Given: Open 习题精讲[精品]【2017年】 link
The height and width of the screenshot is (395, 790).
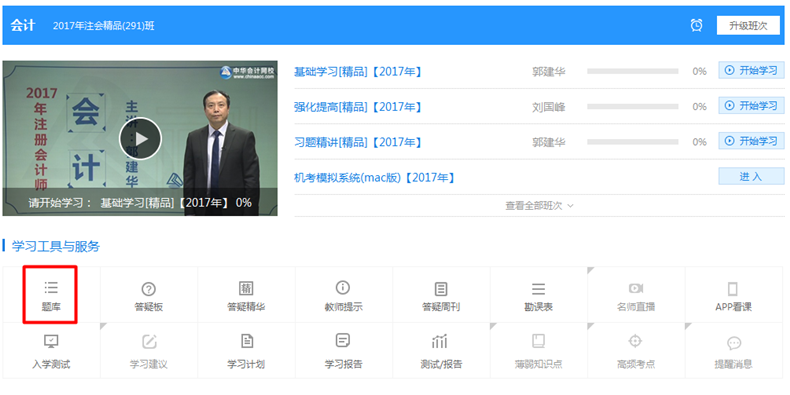Looking at the screenshot, I should (x=358, y=142).
